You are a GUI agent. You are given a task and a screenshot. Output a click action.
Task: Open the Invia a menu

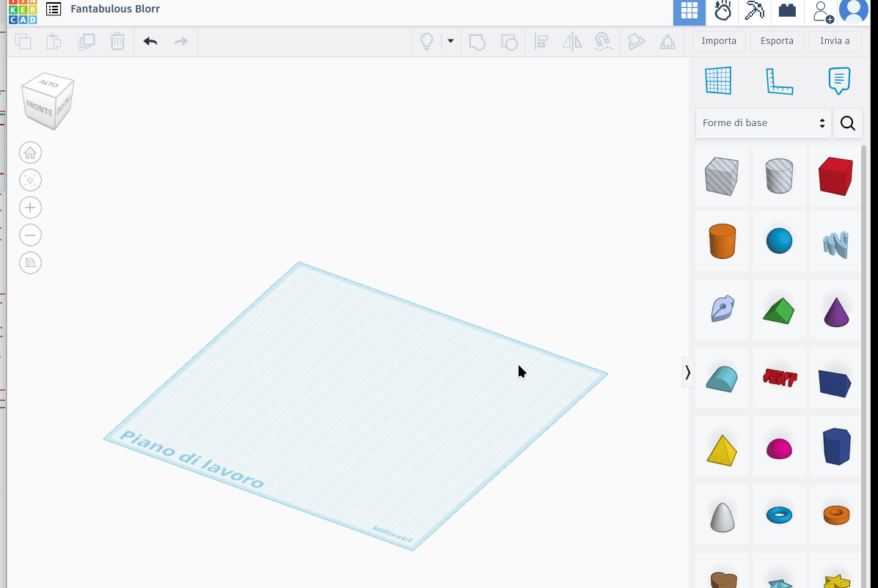tap(835, 41)
